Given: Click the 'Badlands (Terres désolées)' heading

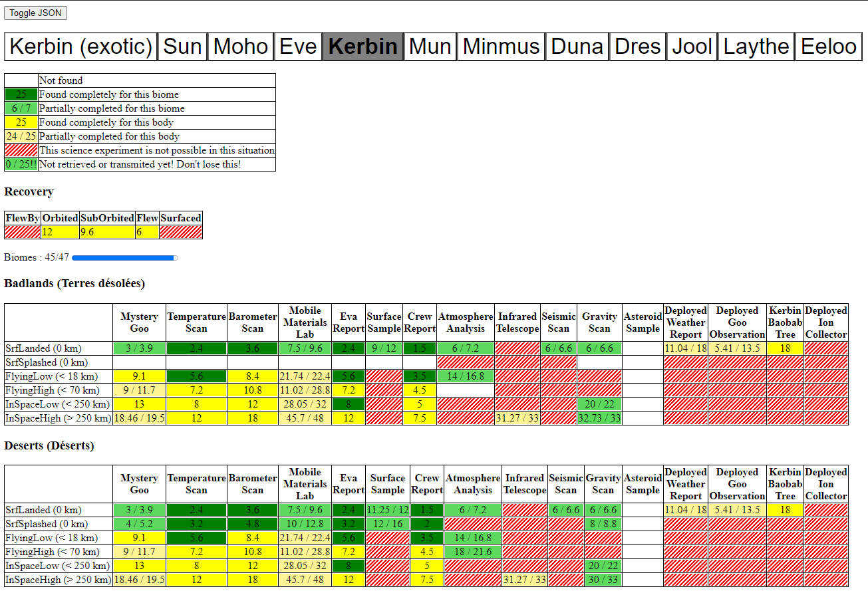Looking at the screenshot, I should [74, 283].
